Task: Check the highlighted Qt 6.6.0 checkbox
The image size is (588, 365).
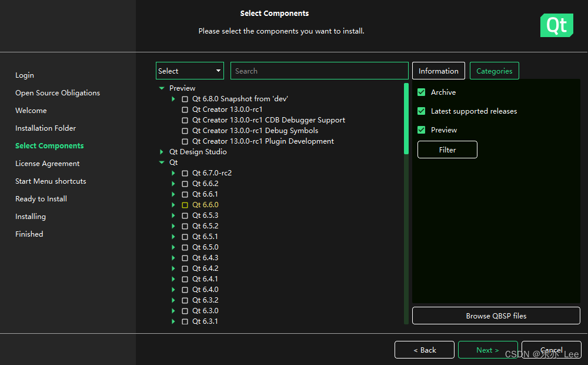Action: (x=185, y=205)
